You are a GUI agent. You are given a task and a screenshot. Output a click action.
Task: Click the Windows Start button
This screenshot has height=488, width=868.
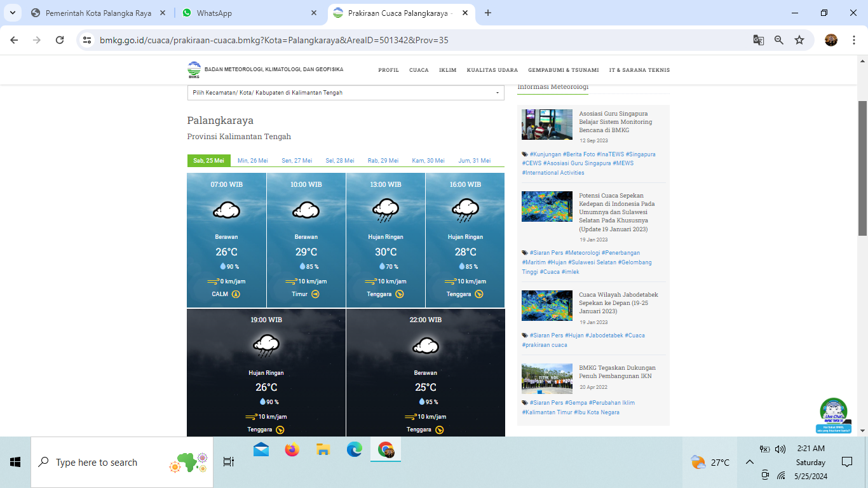tap(15, 462)
